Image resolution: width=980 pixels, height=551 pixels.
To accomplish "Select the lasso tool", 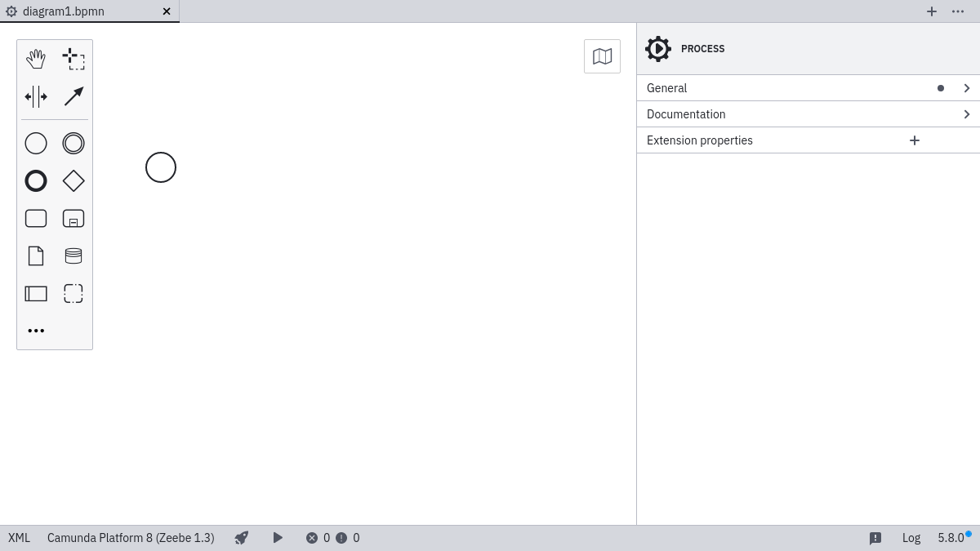I will point(73,59).
